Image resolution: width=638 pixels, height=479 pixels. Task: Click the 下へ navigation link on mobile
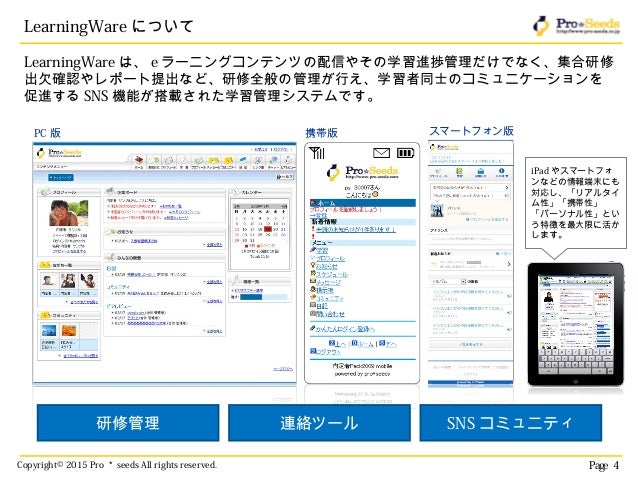click(391, 344)
